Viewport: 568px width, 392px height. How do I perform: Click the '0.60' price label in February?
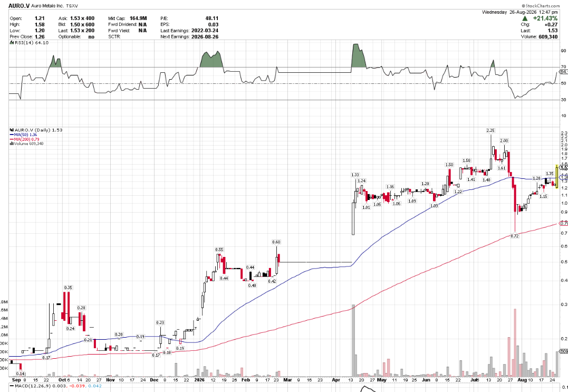tap(276, 242)
